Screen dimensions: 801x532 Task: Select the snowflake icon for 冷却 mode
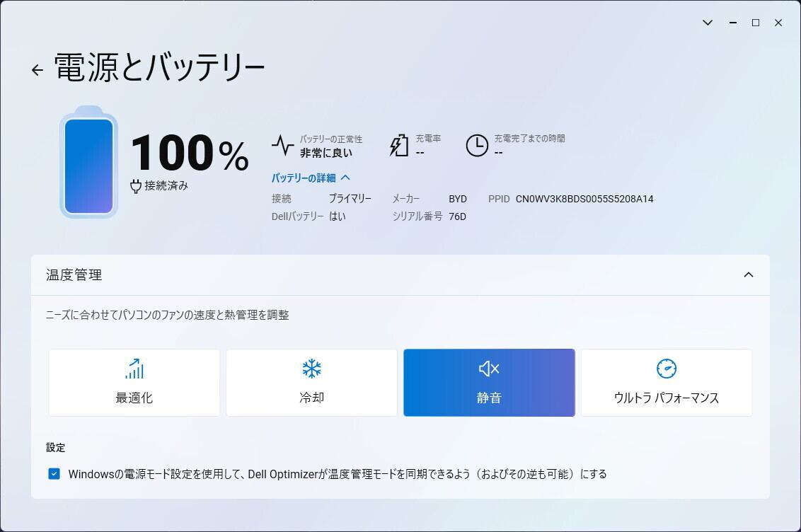[311, 369]
